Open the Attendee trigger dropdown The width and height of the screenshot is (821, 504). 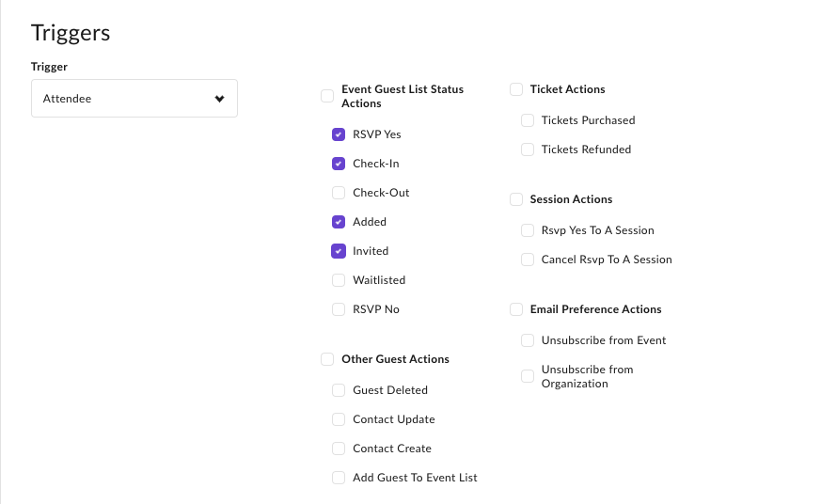tap(134, 99)
